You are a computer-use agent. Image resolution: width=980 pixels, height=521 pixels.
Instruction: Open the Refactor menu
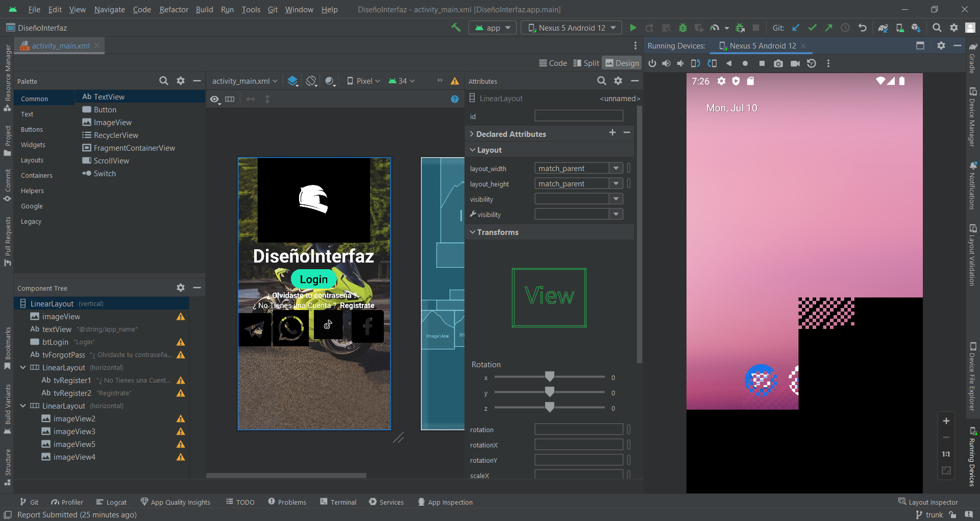pos(174,9)
